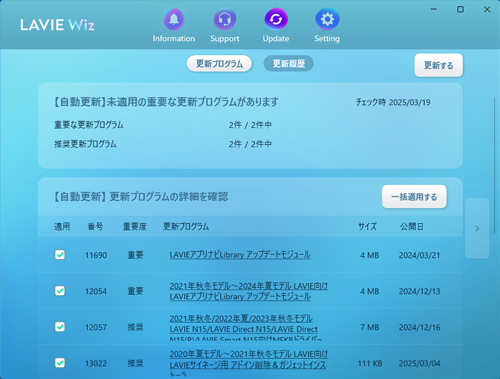This screenshot has width=500, height=379.
Task: Click the LAVIE Wiz logo
Action: coord(57,25)
